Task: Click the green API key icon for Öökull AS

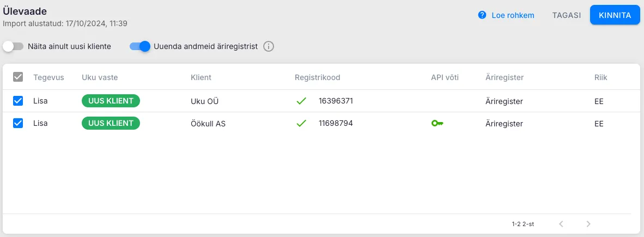Action: [437, 124]
